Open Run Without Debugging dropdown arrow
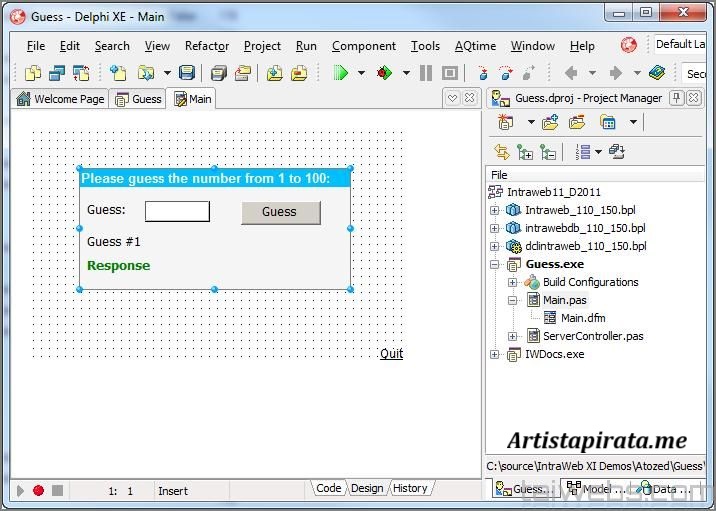 tap(405, 73)
